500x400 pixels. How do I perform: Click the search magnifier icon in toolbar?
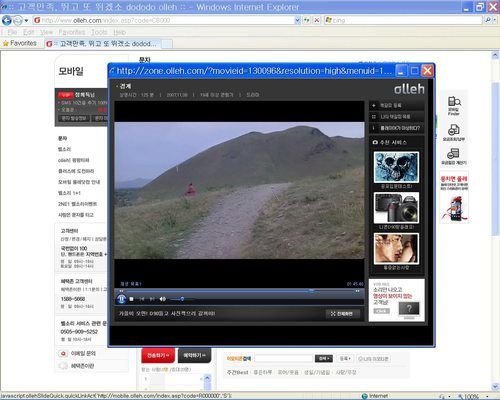pyautogui.click(x=488, y=20)
